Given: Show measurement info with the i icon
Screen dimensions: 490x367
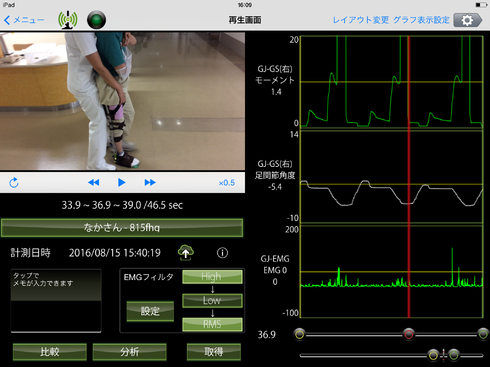Looking at the screenshot, I should coord(222,253).
